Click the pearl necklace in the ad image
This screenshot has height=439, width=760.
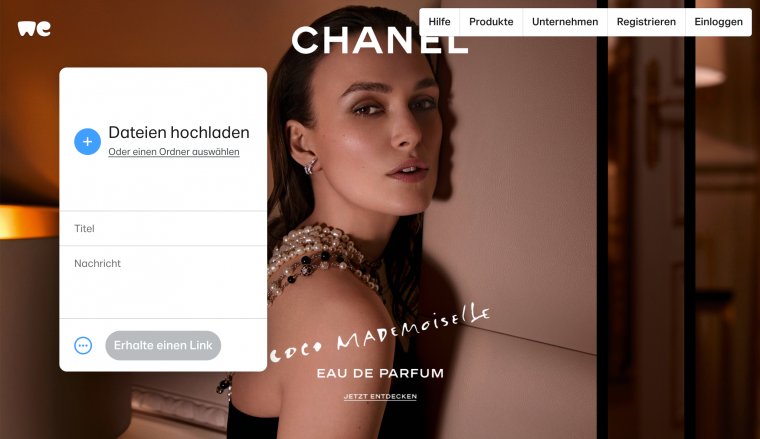tap(322, 259)
